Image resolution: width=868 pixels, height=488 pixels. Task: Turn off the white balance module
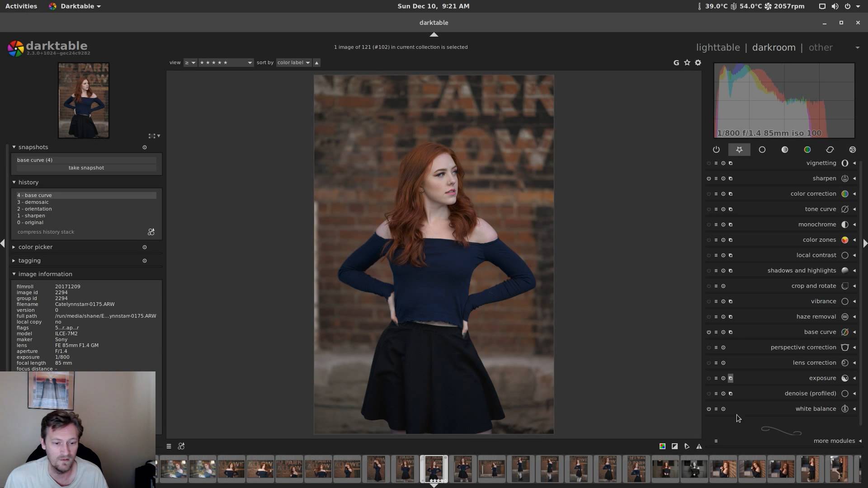click(709, 409)
